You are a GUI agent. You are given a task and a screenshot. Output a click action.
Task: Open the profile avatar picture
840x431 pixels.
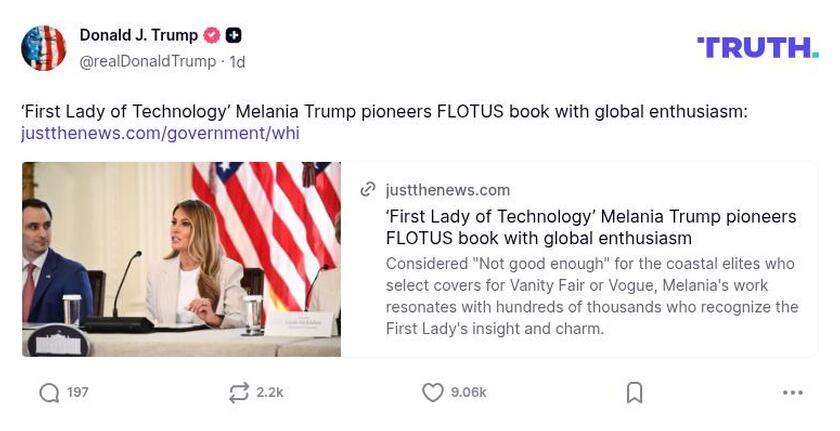[44, 48]
